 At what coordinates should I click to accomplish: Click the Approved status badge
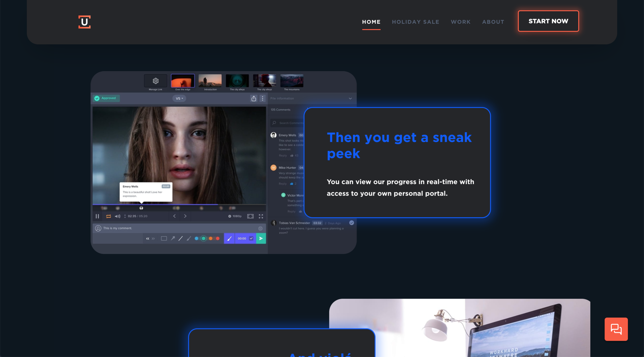[106, 98]
